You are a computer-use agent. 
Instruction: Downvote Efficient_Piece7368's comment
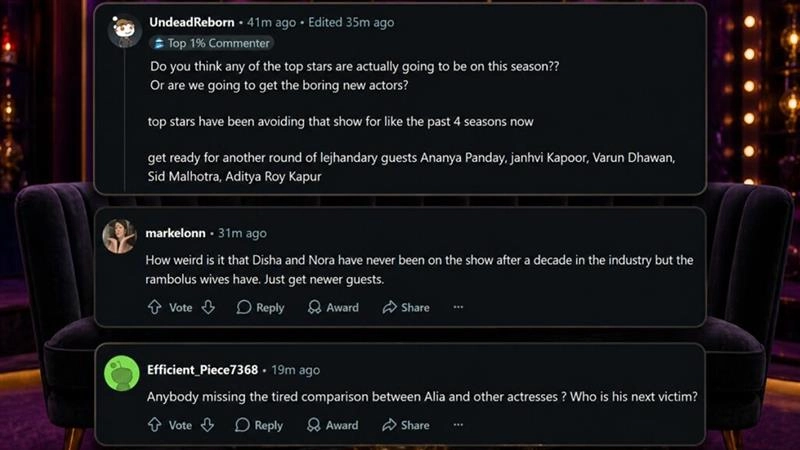(208, 425)
